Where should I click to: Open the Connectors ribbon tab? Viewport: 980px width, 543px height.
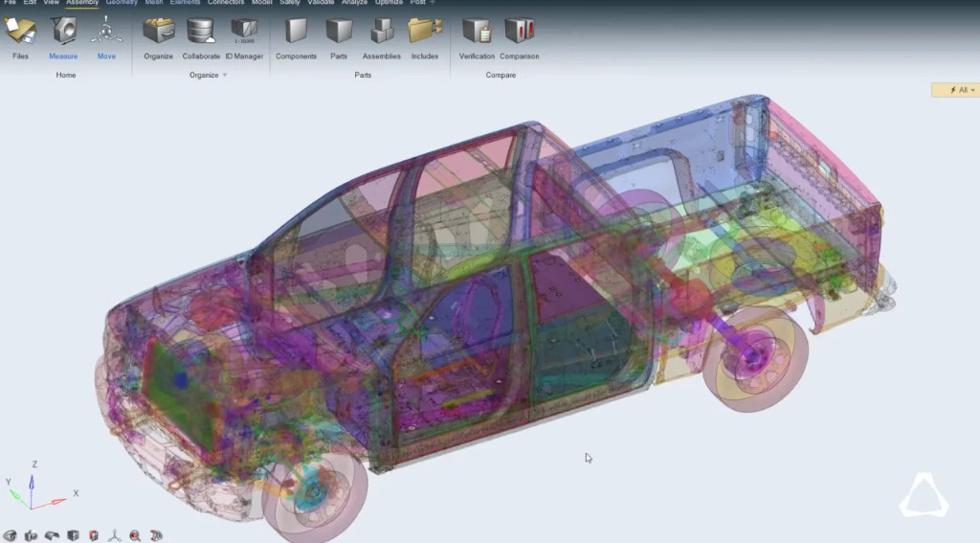point(225,3)
